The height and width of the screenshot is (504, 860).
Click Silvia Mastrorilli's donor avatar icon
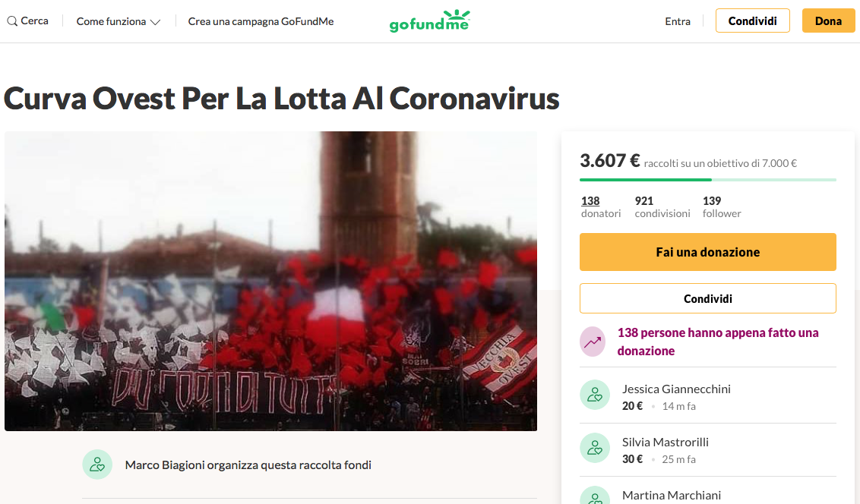tap(595, 448)
